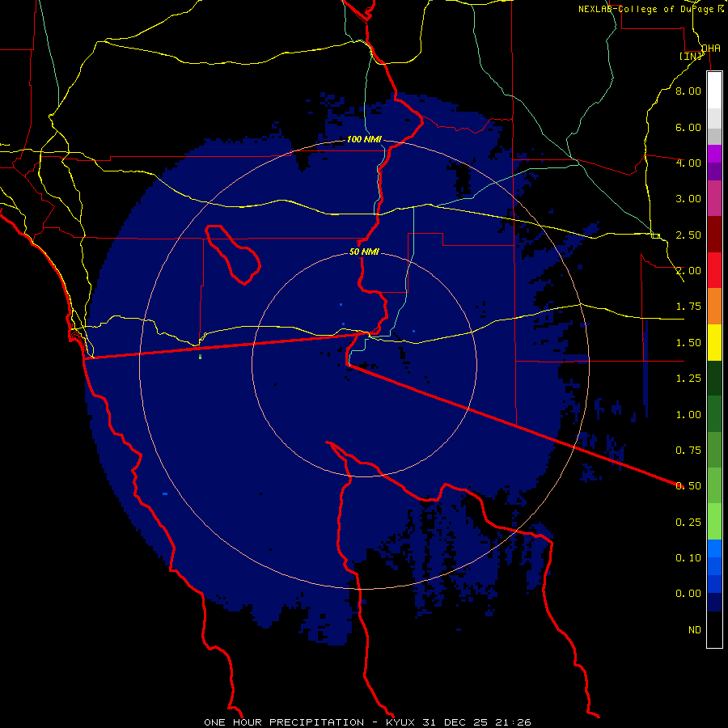
Task: Click the 1.00 legend value
Action: (688, 415)
